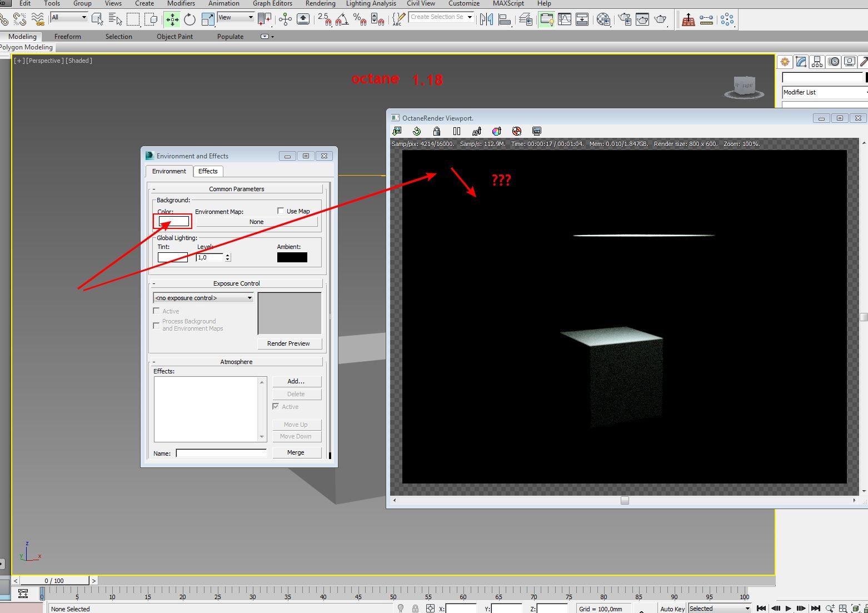Click the Environment Map None button
Viewport: 868px width, 613px height.
pyautogui.click(x=257, y=222)
